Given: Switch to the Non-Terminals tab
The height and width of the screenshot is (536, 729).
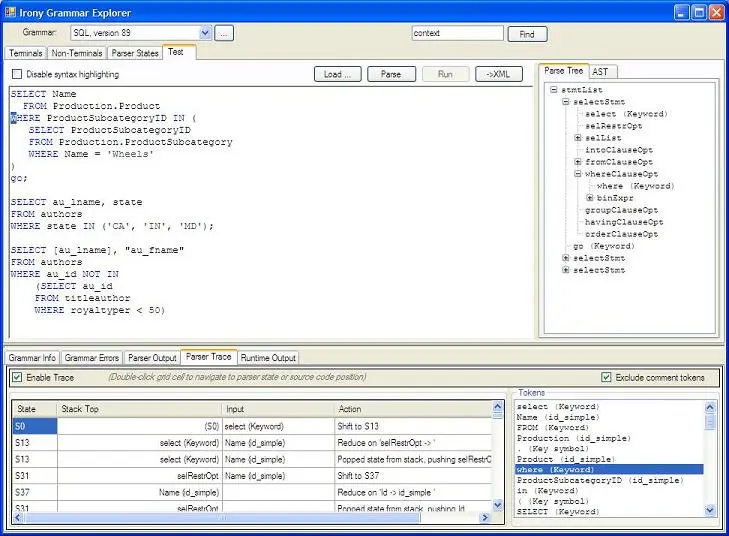Looking at the screenshot, I should (76, 53).
